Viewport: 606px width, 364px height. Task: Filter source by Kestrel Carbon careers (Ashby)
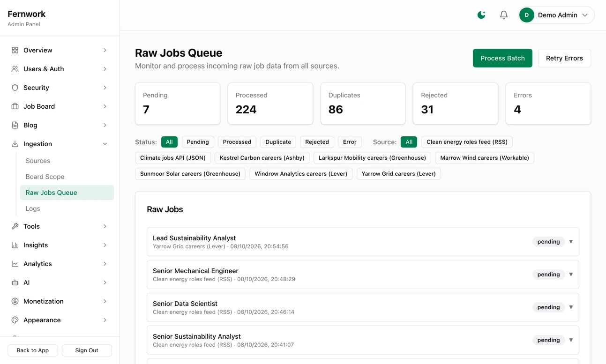coord(262,158)
